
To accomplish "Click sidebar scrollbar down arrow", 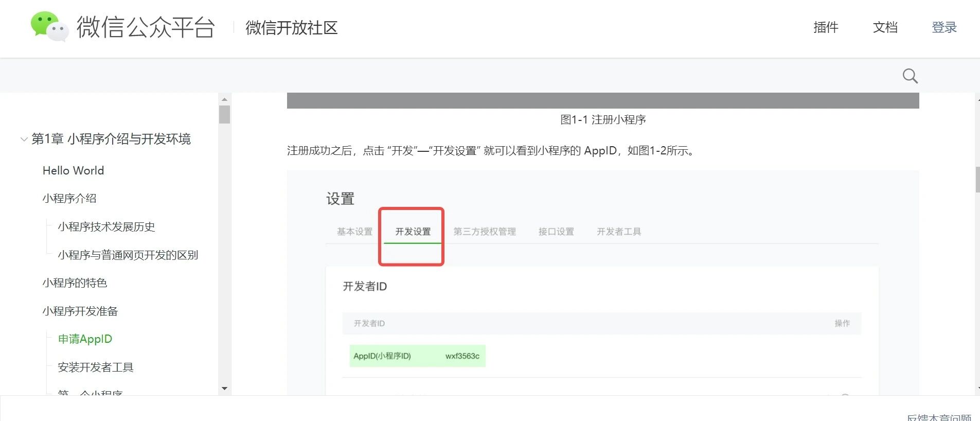I will click(224, 389).
